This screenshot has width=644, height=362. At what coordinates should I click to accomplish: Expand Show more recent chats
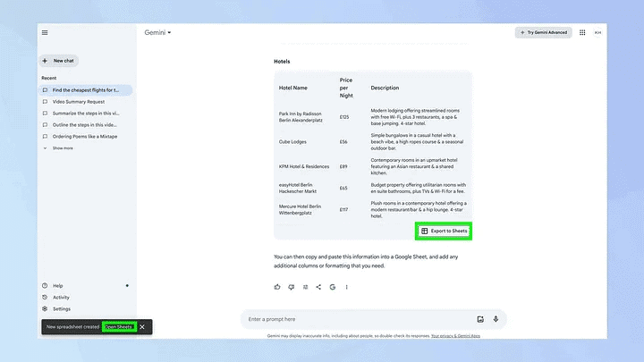[58, 148]
